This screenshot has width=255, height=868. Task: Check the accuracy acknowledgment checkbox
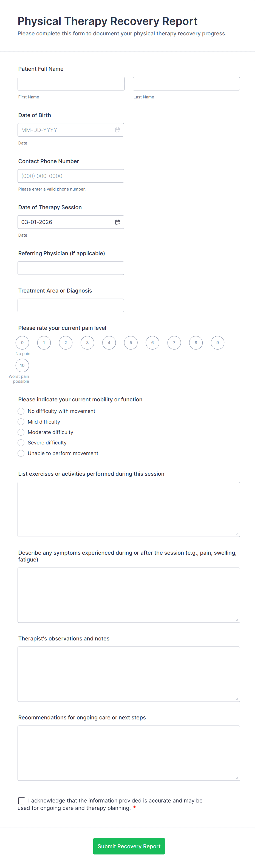[x=22, y=801]
